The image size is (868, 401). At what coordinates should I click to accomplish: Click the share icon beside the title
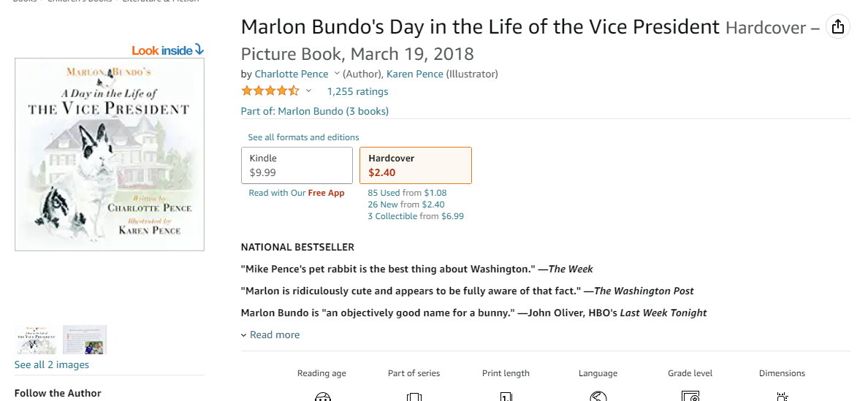click(x=837, y=27)
